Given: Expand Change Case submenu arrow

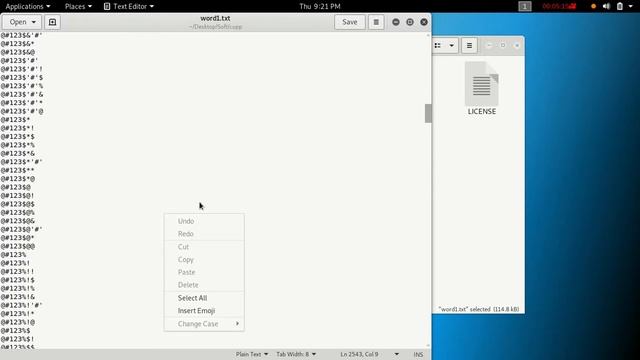Looking at the screenshot, I should tap(237, 324).
